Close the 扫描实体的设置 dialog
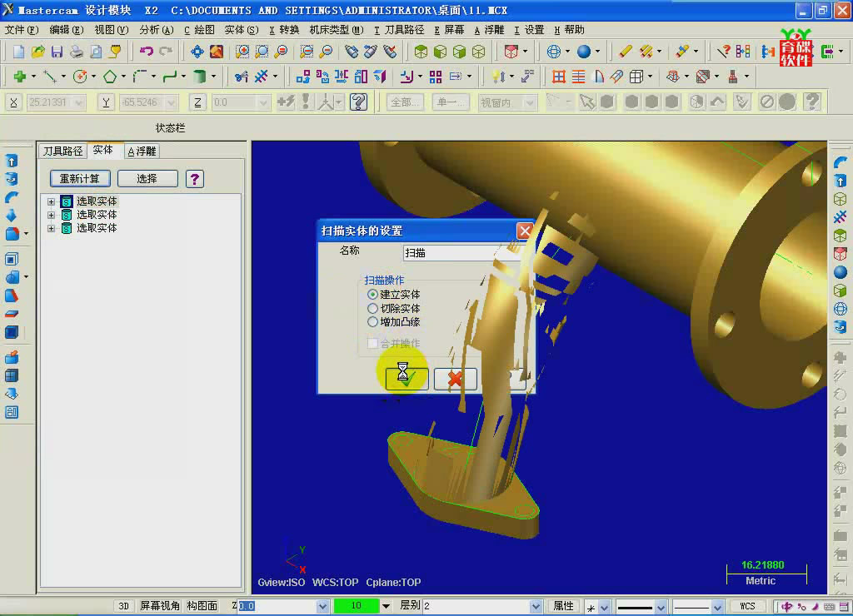 (x=525, y=231)
